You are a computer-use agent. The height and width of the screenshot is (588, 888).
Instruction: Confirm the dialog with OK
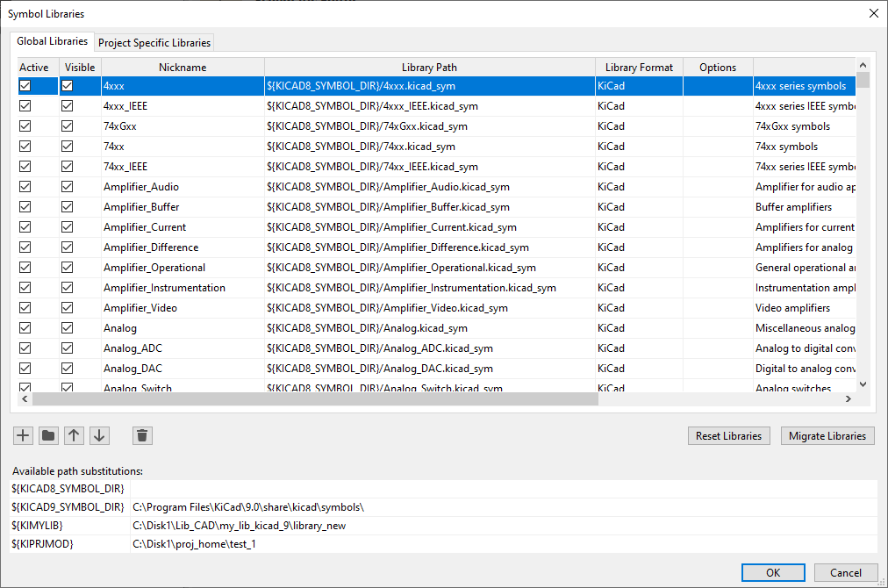[772, 573]
